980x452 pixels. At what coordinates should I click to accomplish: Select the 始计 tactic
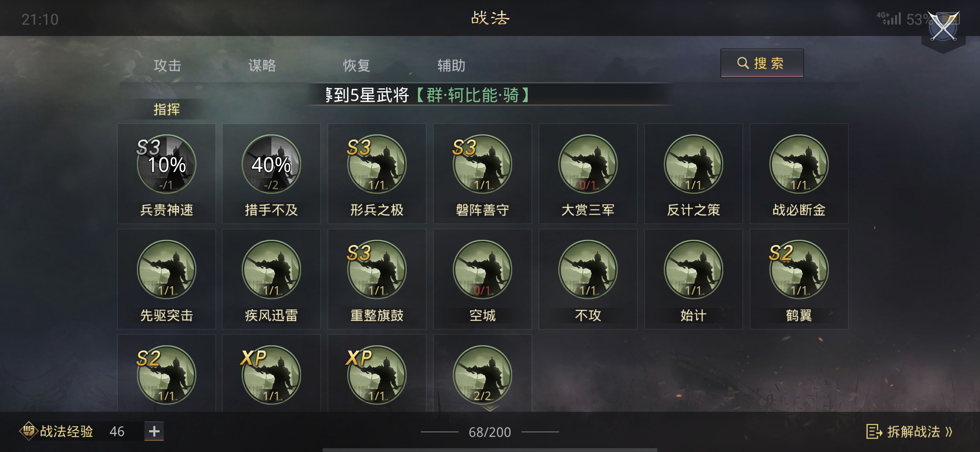click(x=694, y=270)
